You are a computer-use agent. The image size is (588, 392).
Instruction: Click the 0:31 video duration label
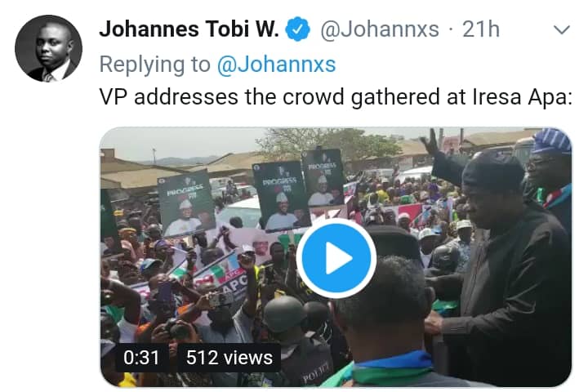141,358
